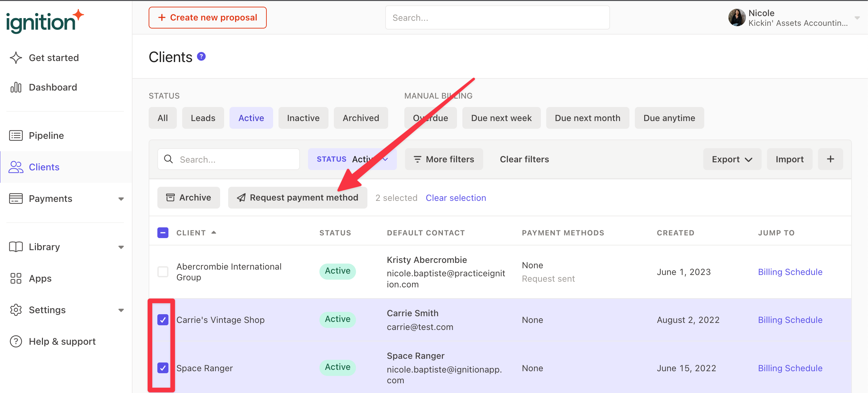Click the Status column header
Screen dimensions: 868x393
pos(335,233)
